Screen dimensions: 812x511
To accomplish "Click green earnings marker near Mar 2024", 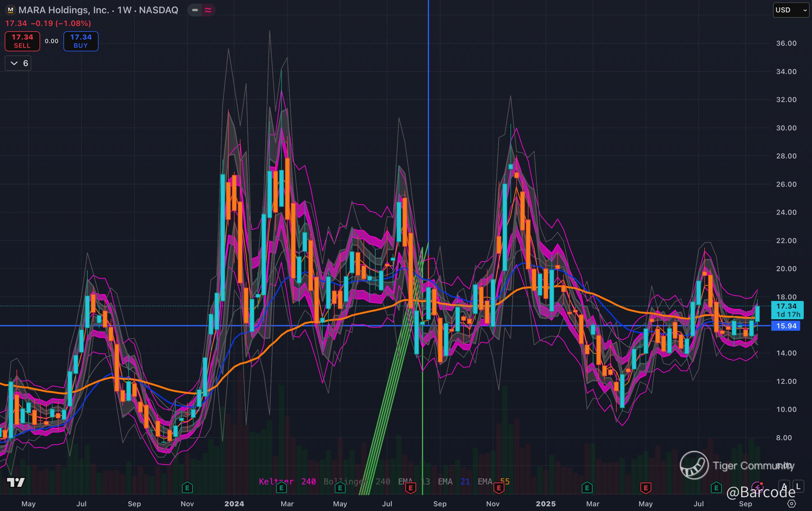I will pyautogui.click(x=281, y=487).
